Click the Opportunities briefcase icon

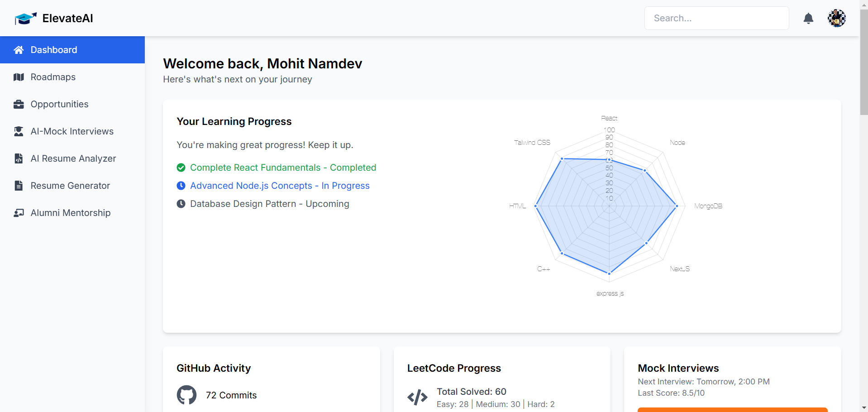point(19,104)
